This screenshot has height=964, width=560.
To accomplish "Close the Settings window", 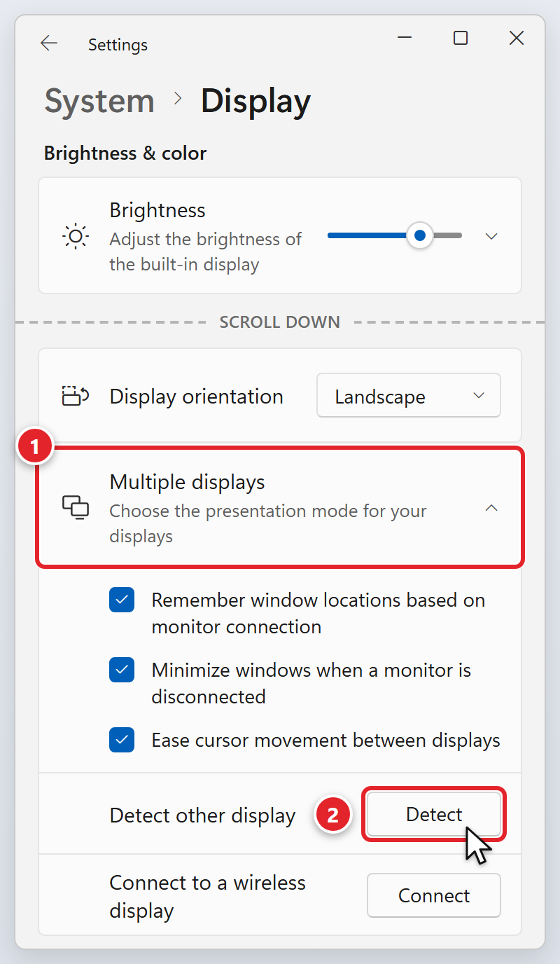I will click(x=517, y=38).
